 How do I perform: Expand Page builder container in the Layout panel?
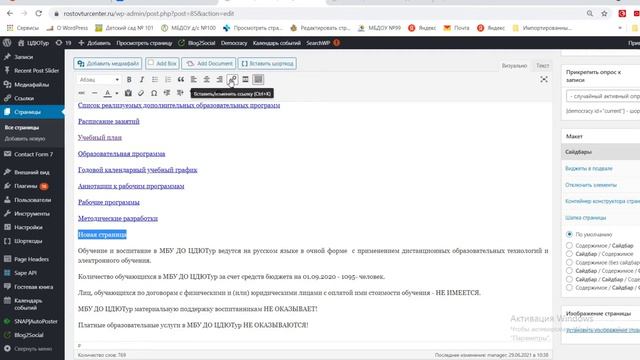(x=600, y=201)
